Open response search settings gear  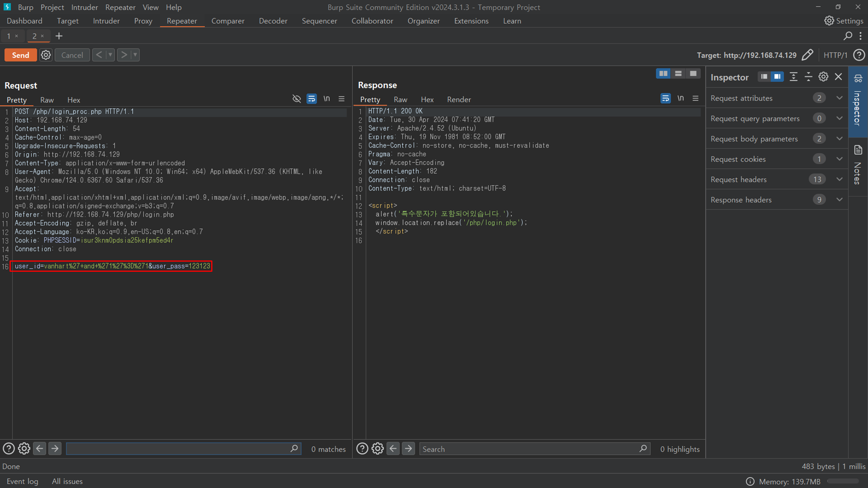pyautogui.click(x=378, y=449)
